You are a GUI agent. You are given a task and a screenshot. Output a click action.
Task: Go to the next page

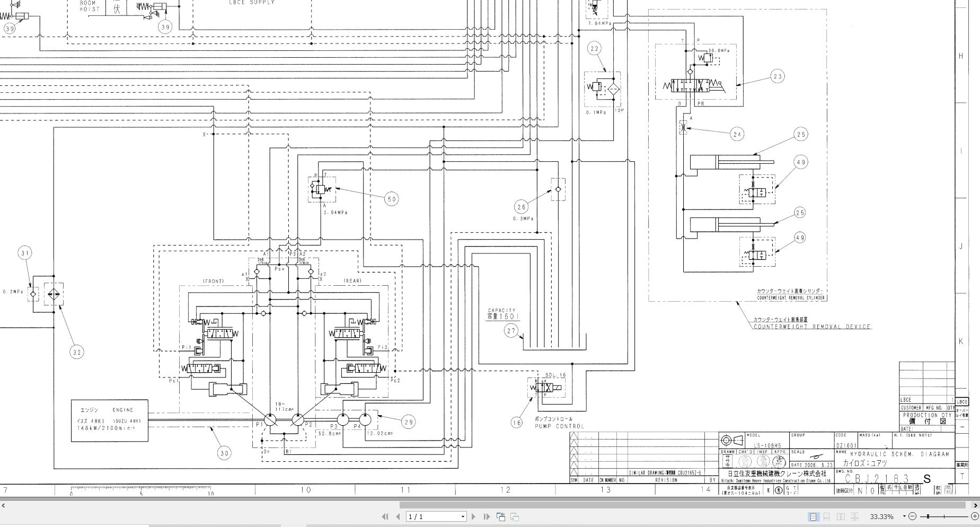pyautogui.click(x=474, y=516)
